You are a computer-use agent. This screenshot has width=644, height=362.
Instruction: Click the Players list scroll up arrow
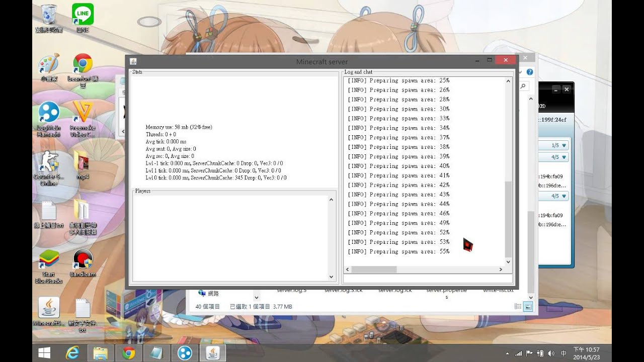331,200
